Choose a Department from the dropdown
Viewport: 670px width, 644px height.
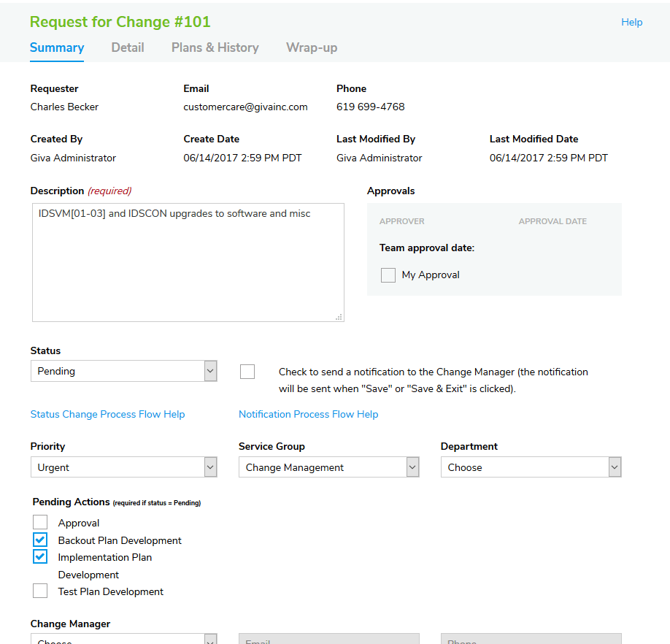pyautogui.click(x=531, y=467)
